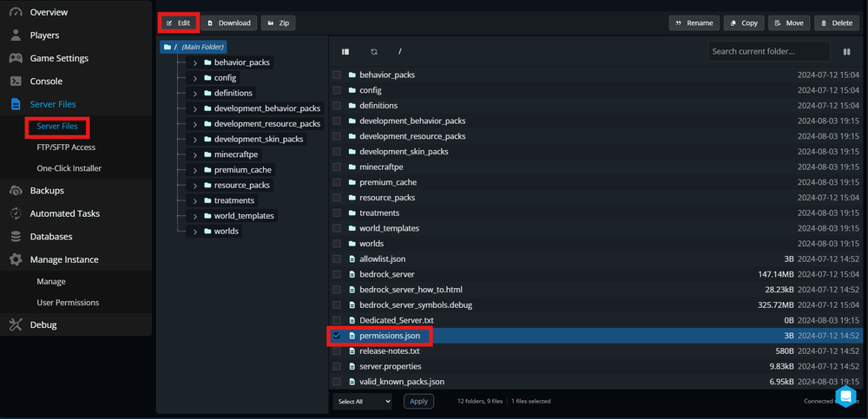Tick the allowlist.json file checkbox
Image resolution: width=868 pixels, height=419 pixels.
click(x=337, y=259)
